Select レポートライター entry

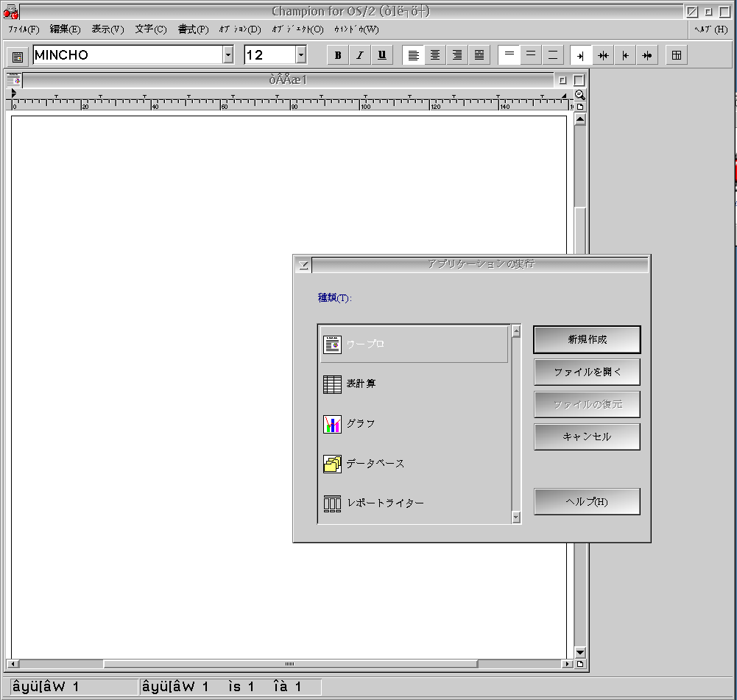tap(414, 503)
